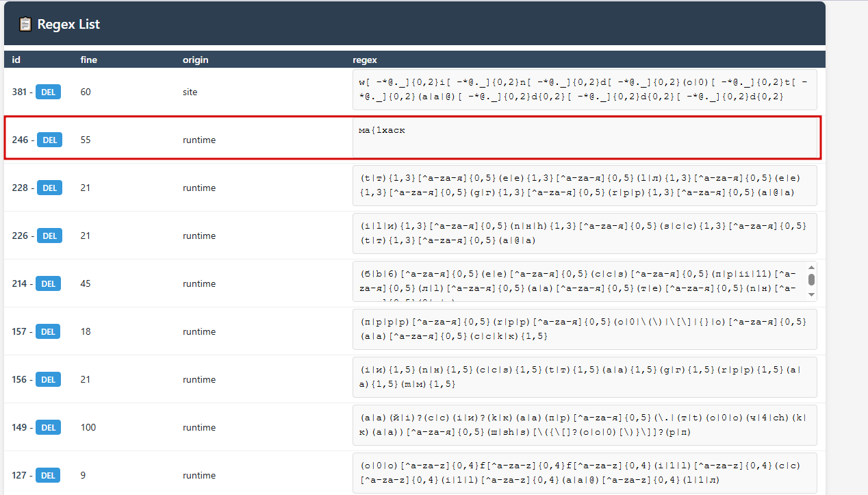Screen dimensions: 868x495
Task: Click id number 157
Action: (x=19, y=331)
